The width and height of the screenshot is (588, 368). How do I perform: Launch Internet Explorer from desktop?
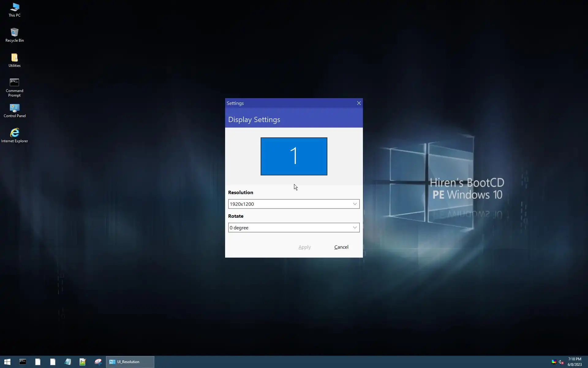point(14,135)
